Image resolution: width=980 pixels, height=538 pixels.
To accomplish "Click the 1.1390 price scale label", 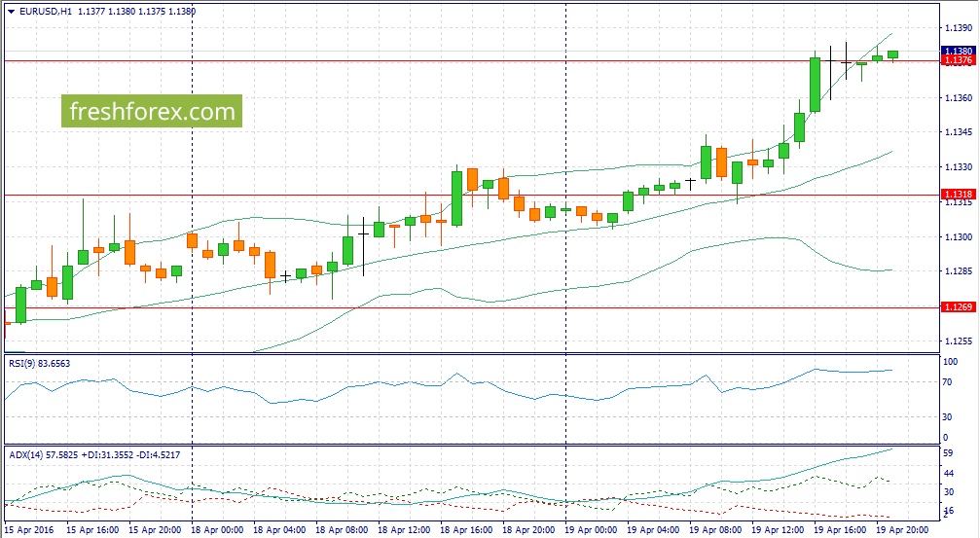I will pyautogui.click(x=956, y=29).
